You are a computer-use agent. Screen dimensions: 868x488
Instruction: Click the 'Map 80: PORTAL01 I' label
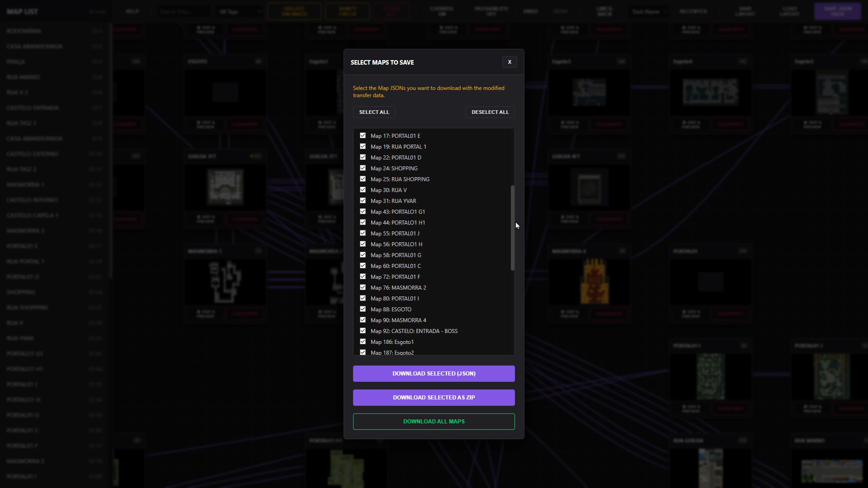(395, 299)
